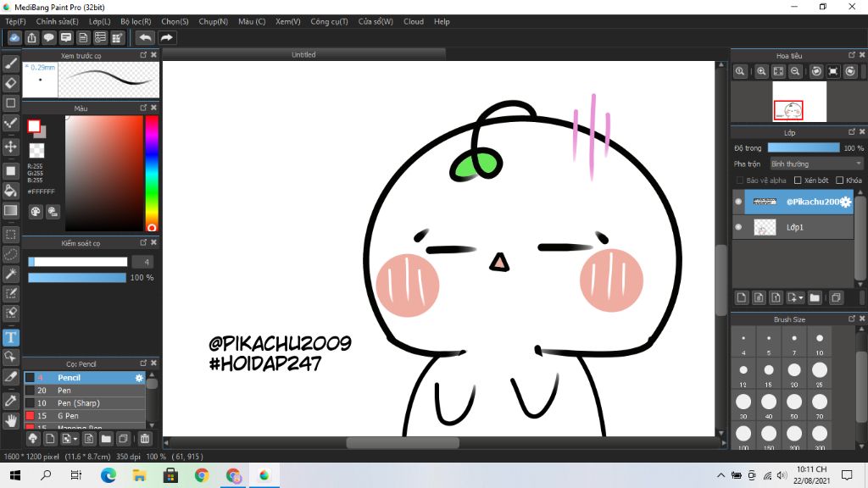Open the Pha trộn blend mode dropdown
This screenshot has height=488, width=868.
point(816,164)
